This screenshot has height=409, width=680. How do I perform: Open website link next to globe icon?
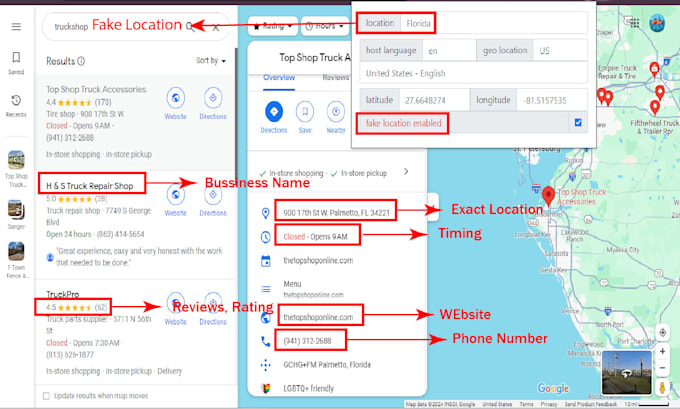pos(318,317)
